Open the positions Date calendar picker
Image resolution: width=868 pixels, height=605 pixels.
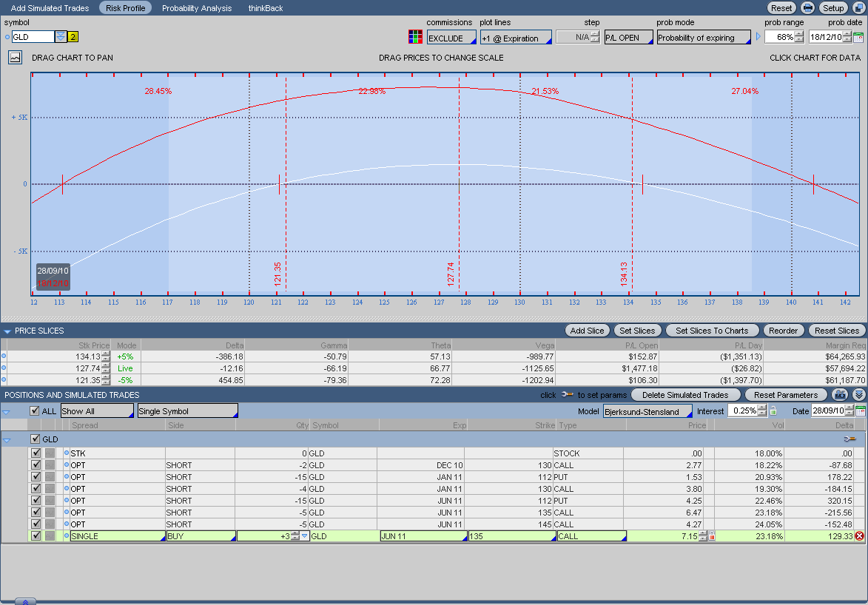[860, 411]
